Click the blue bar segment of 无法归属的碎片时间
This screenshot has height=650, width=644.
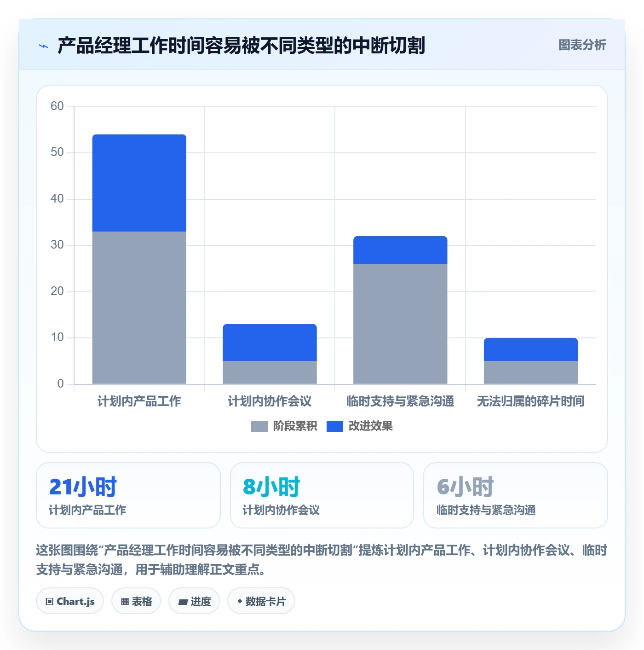coord(531,349)
